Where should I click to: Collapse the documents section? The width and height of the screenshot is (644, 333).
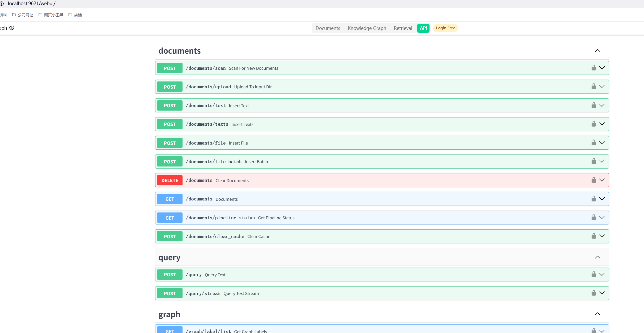(x=597, y=51)
